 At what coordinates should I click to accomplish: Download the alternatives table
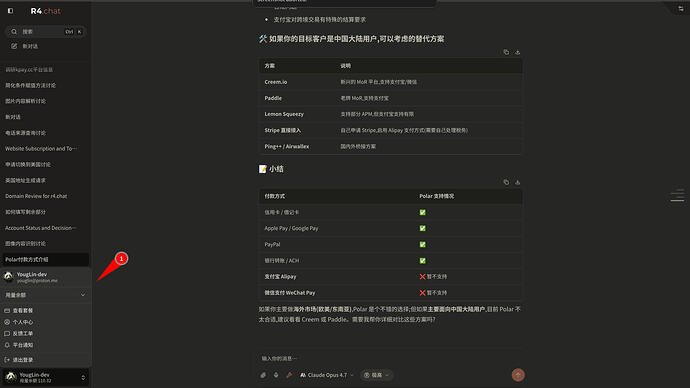click(518, 52)
